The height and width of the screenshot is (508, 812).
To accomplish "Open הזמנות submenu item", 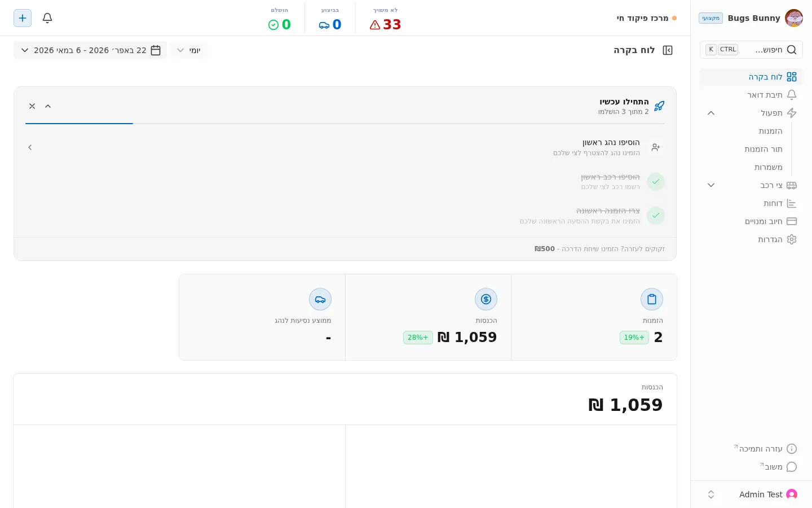I will (770, 131).
